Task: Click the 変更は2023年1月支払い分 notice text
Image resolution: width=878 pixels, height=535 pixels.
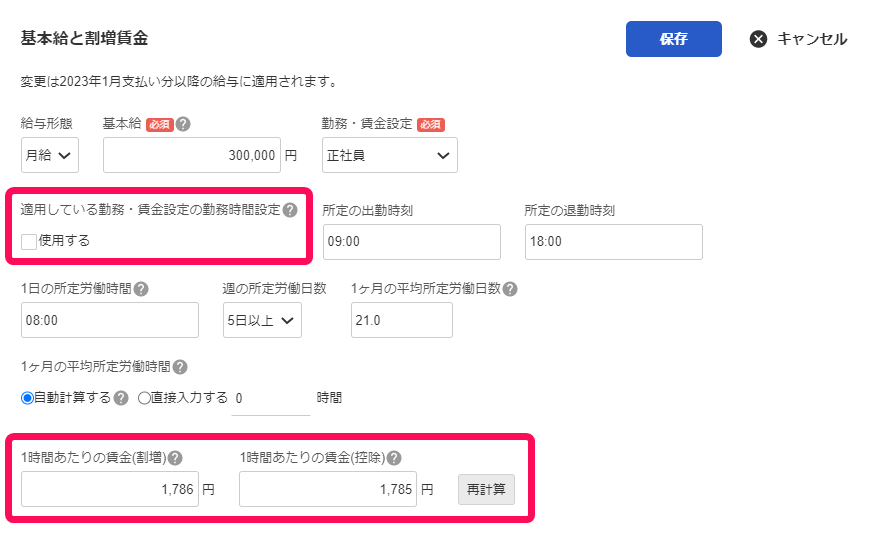Action: point(180,82)
